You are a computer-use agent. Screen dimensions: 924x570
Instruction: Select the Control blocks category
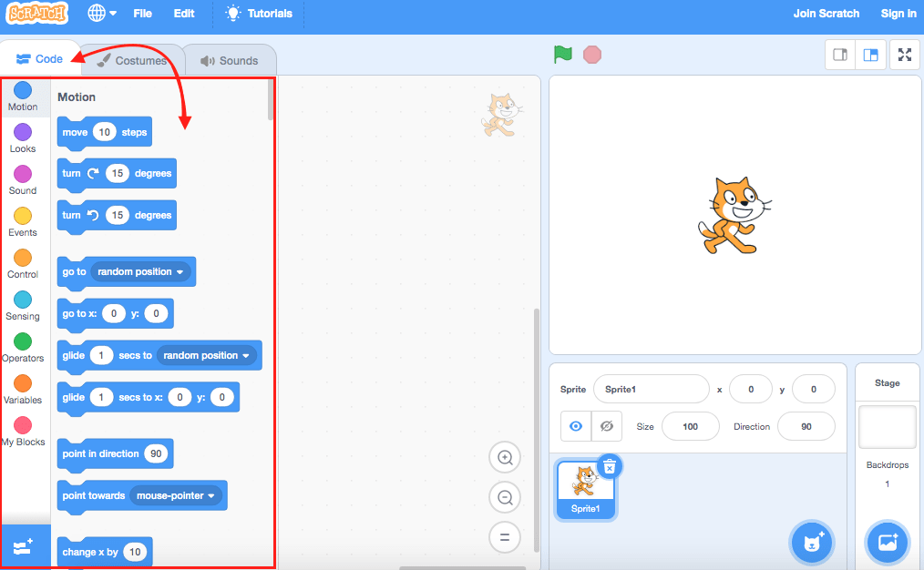[x=23, y=264]
